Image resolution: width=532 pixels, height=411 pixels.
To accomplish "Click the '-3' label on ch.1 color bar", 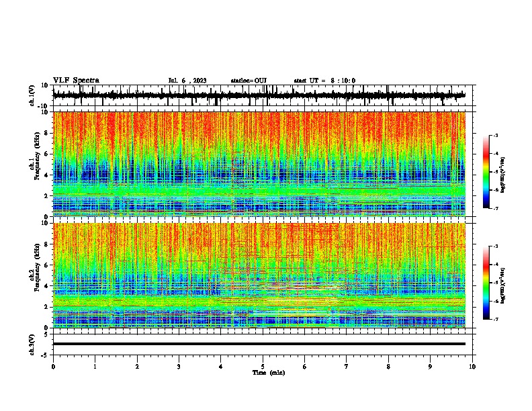I will pyautogui.click(x=496, y=136).
